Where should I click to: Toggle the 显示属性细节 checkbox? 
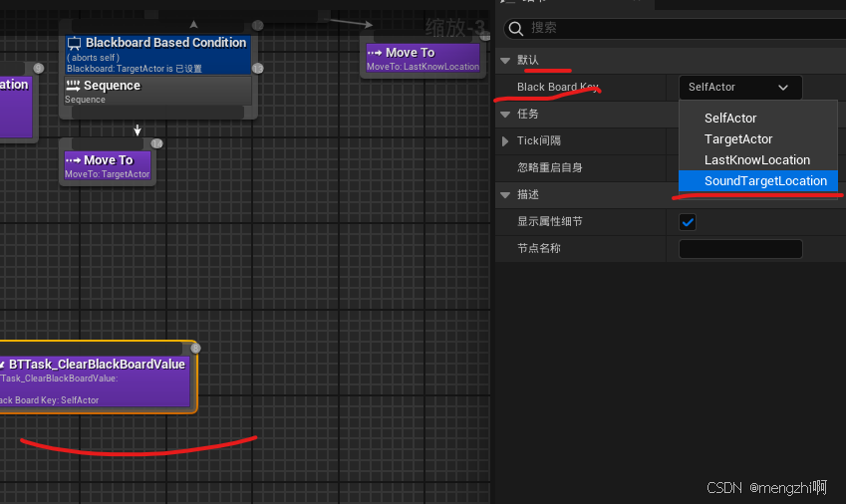click(x=688, y=222)
